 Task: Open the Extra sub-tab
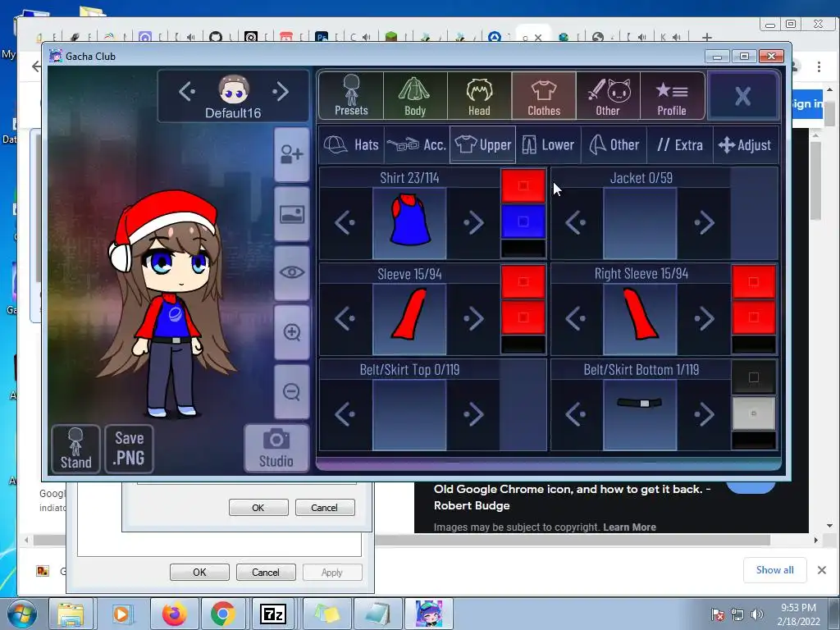[680, 144]
